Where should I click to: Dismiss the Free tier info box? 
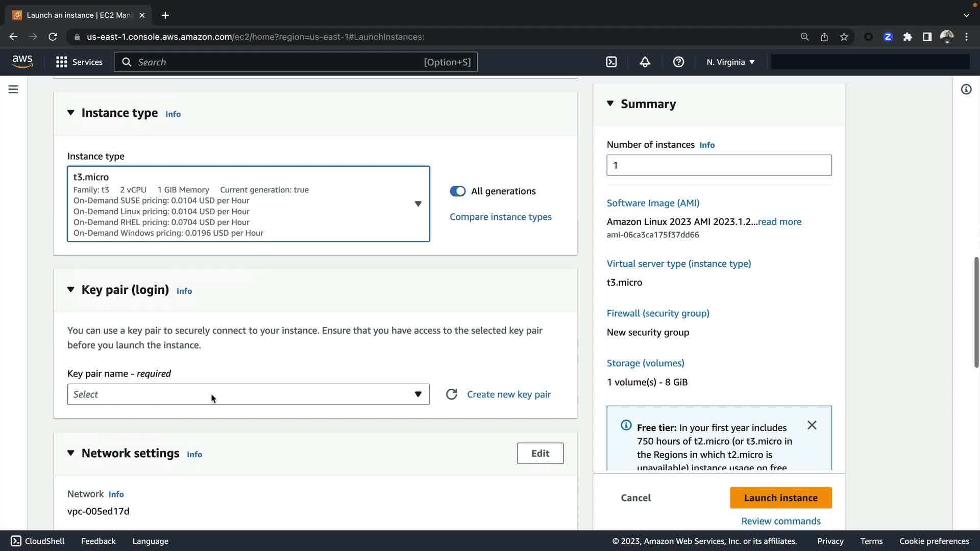click(812, 425)
